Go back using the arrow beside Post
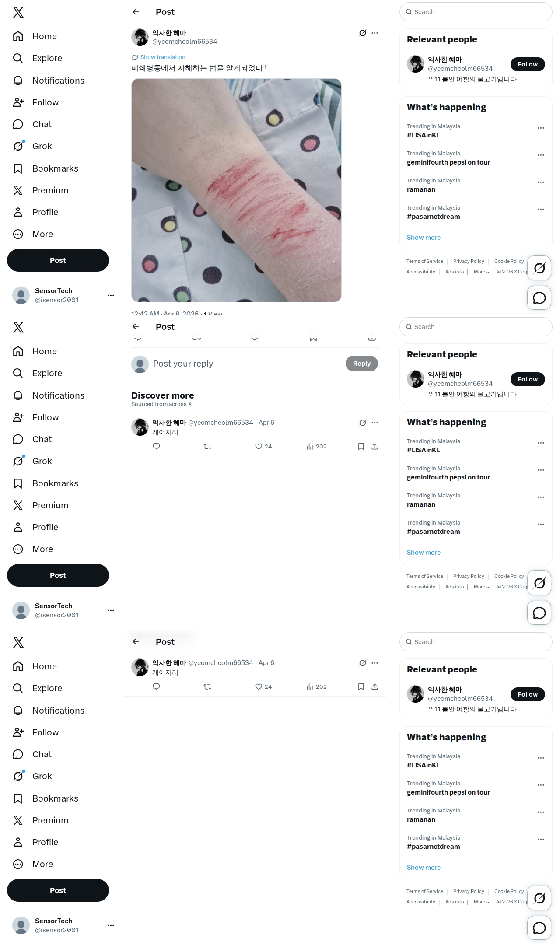This screenshot has width=560, height=945. coord(136,12)
